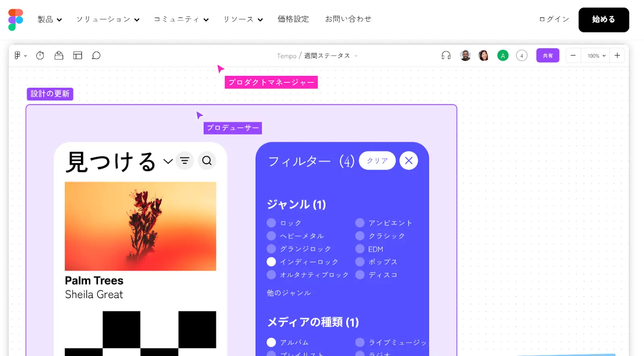The width and height of the screenshot is (644, 356).
Task: Expand the ソリューション navigation dropdown
Action: (108, 19)
